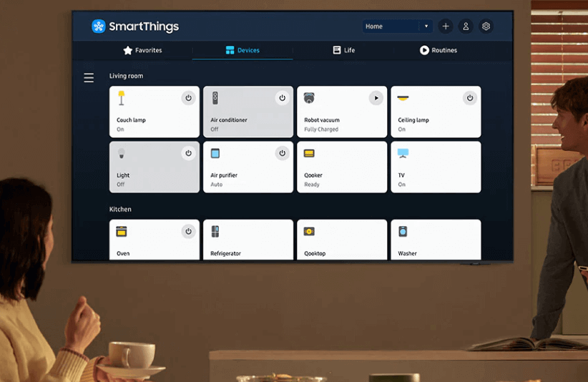Open the hamburger menu beside Living room
This screenshot has width=588, height=382.
(89, 78)
